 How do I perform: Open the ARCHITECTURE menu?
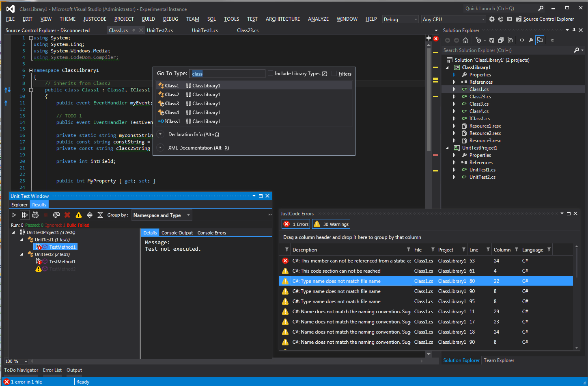283,19
